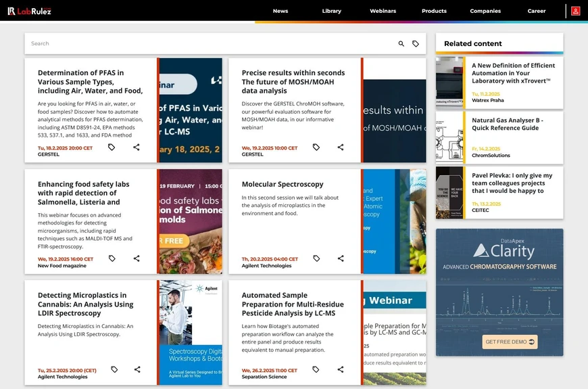Go to the News menu
This screenshot has width=588, height=389.
(280, 11)
